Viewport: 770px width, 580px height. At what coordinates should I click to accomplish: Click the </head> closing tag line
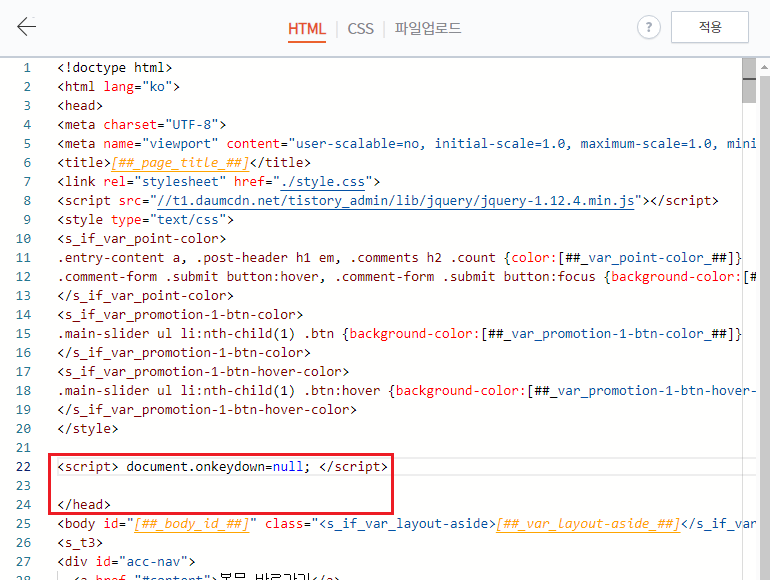(x=83, y=505)
